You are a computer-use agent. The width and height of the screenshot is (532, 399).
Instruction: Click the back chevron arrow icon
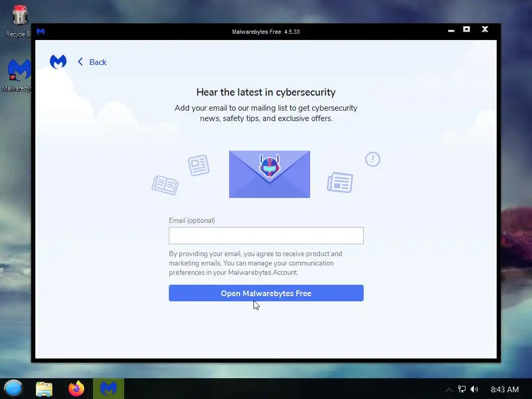click(81, 62)
